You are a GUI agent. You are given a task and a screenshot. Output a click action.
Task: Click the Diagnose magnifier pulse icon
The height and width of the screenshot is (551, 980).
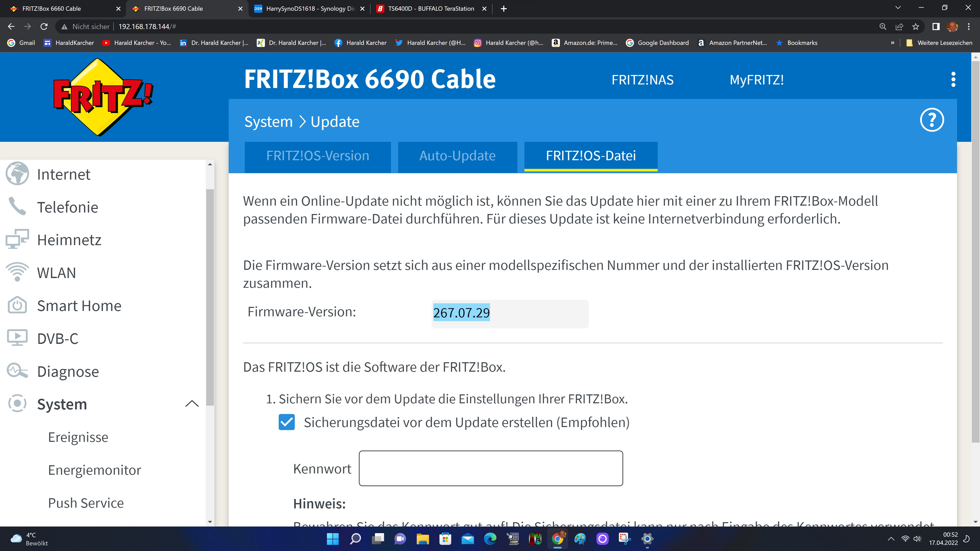(x=17, y=371)
